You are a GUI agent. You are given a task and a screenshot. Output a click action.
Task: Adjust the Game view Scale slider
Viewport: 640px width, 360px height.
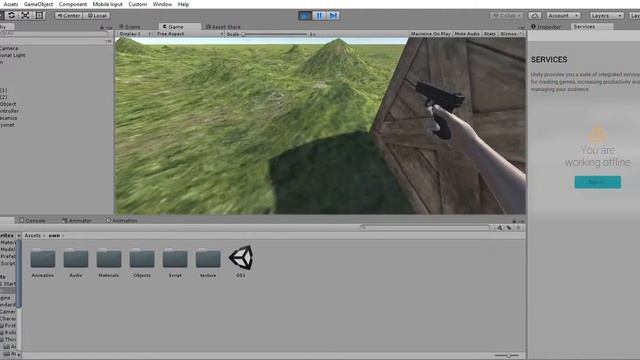[x=274, y=34]
